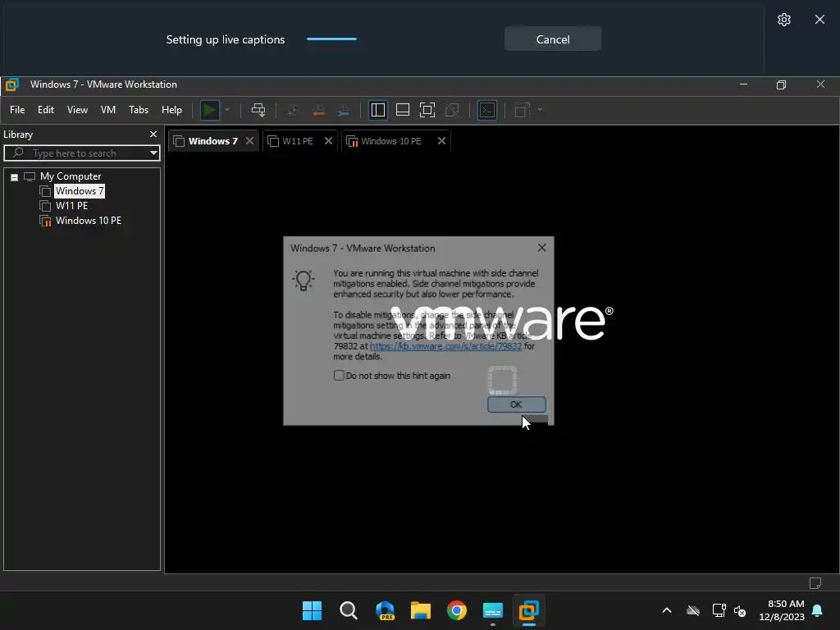Close the Windows 10 PE tab
Viewport: 840px width, 630px height.
coord(441,141)
